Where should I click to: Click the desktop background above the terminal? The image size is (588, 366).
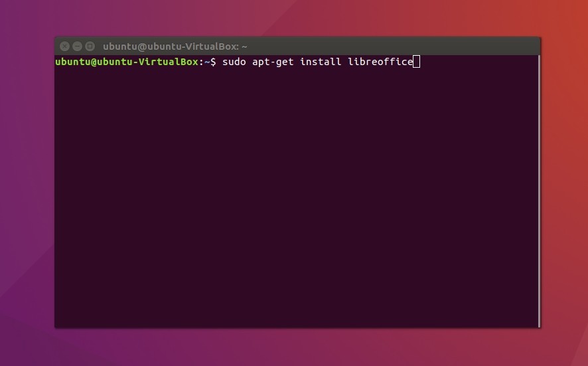click(x=297, y=18)
